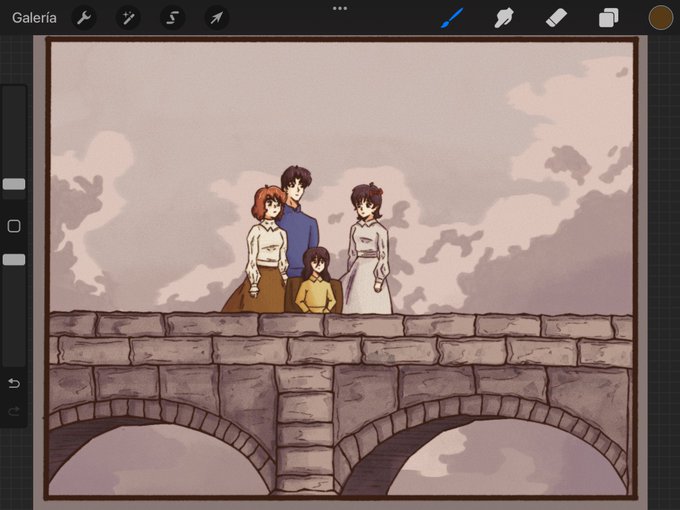This screenshot has height=510, width=680.
Task: Tap the undo arrow in sidebar
Action: (x=14, y=383)
